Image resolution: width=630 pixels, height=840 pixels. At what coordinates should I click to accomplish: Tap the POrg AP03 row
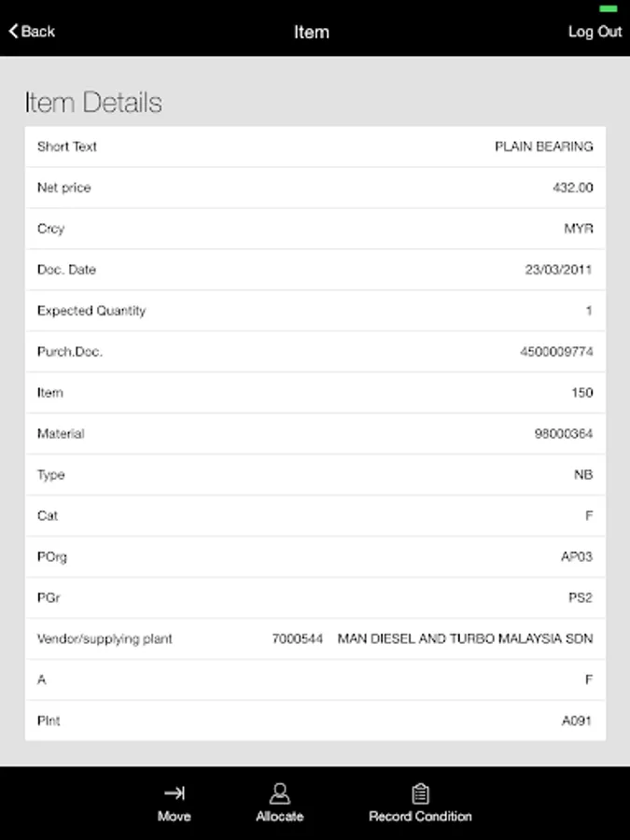pos(315,557)
